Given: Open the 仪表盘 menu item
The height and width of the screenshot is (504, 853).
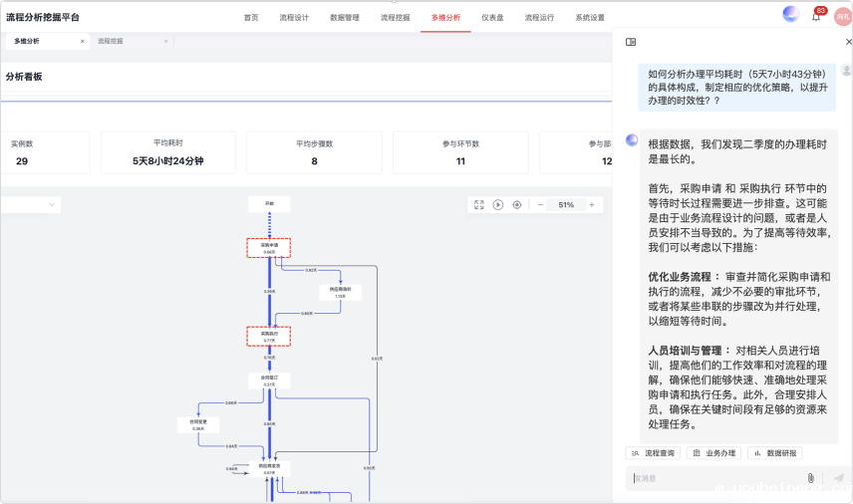Looking at the screenshot, I should click(x=492, y=18).
